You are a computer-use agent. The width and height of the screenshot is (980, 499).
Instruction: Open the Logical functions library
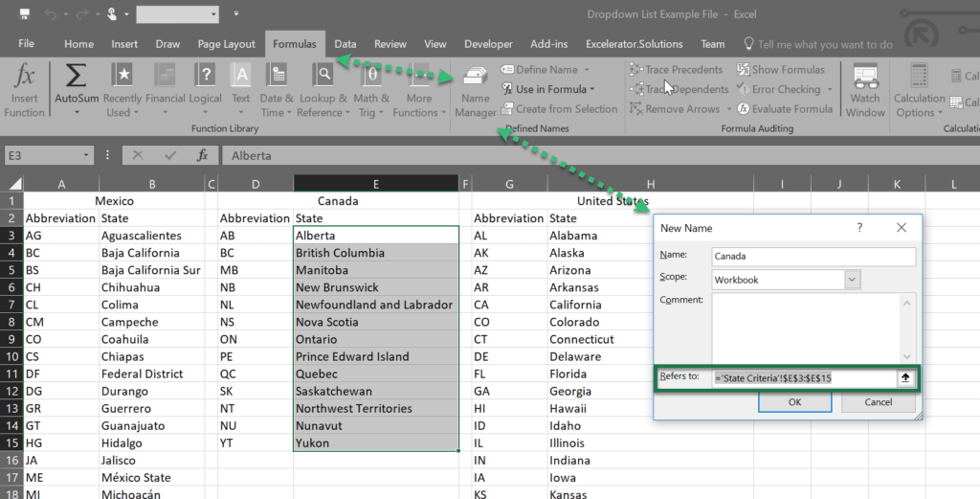(205, 91)
